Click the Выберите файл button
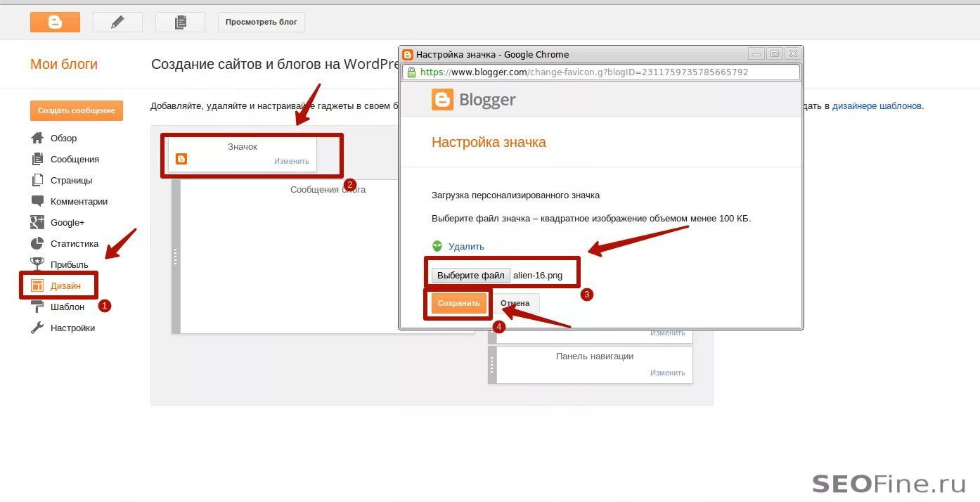This screenshot has height=502, width=980. (470, 276)
